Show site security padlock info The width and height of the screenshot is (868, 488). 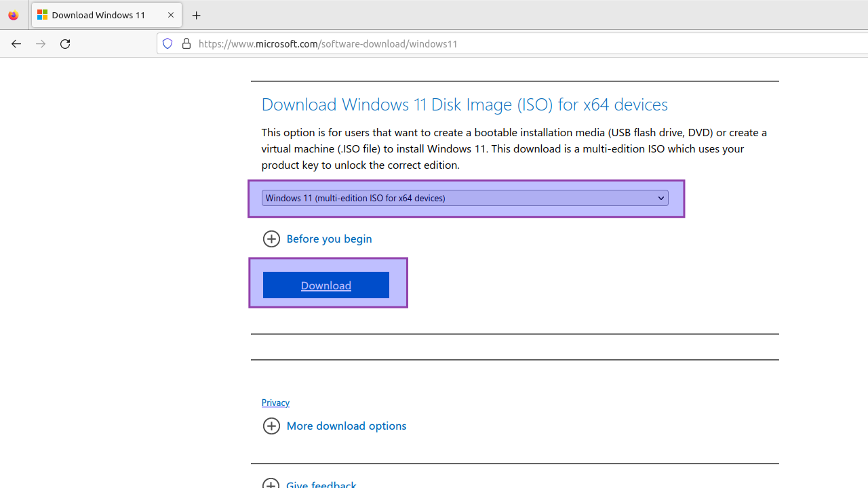[x=186, y=43]
